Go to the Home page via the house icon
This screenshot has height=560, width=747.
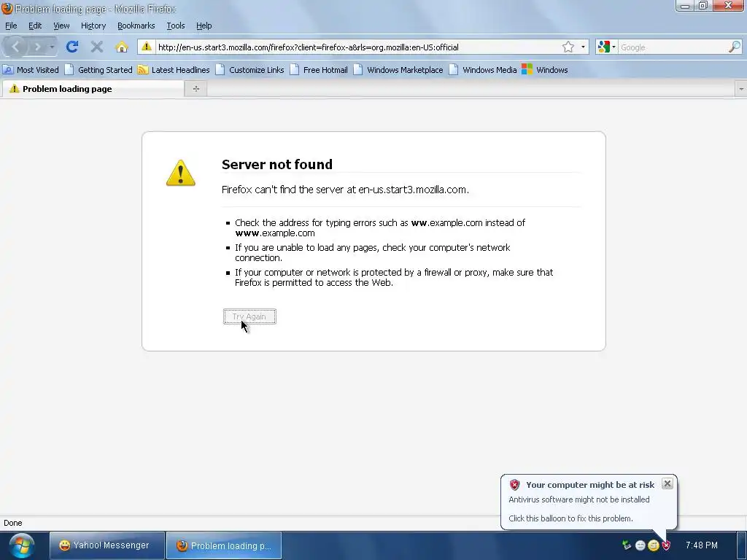[x=122, y=47]
